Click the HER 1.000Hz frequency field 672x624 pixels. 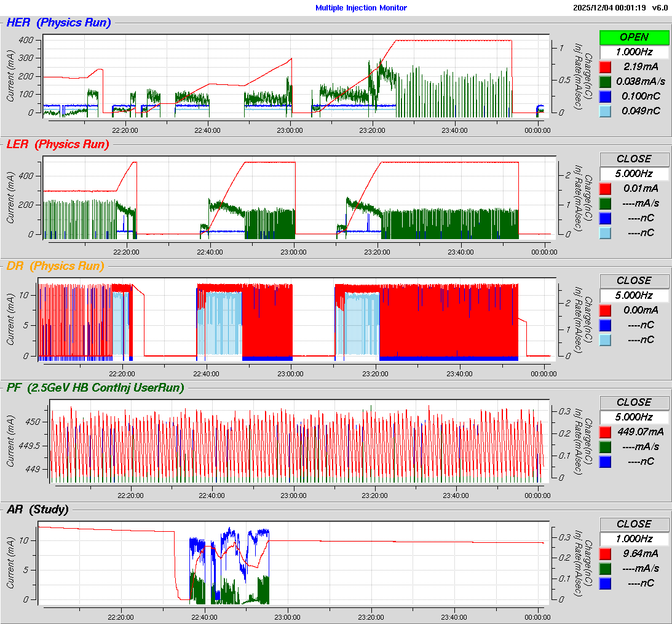point(634,52)
